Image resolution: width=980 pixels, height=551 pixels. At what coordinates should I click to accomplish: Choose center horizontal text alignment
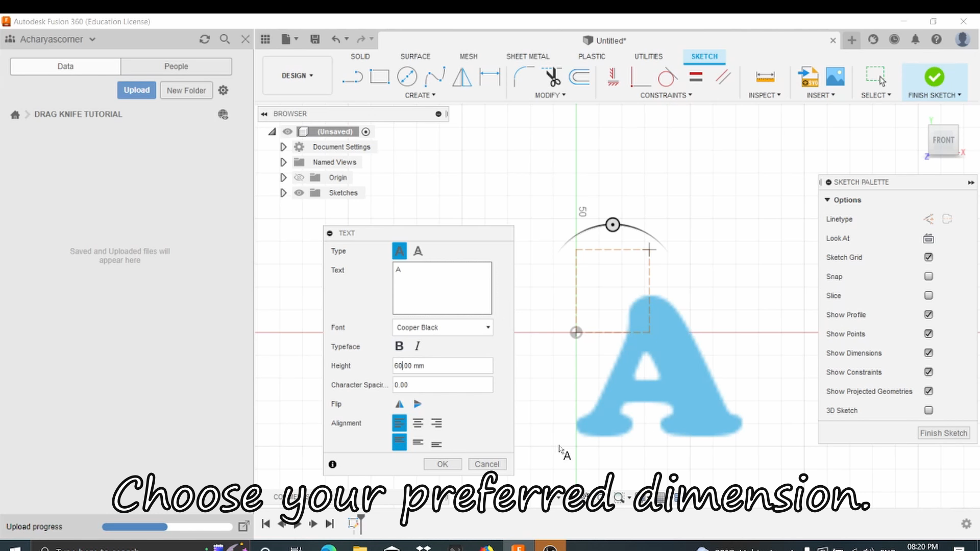pyautogui.click(x=418, y=423)
